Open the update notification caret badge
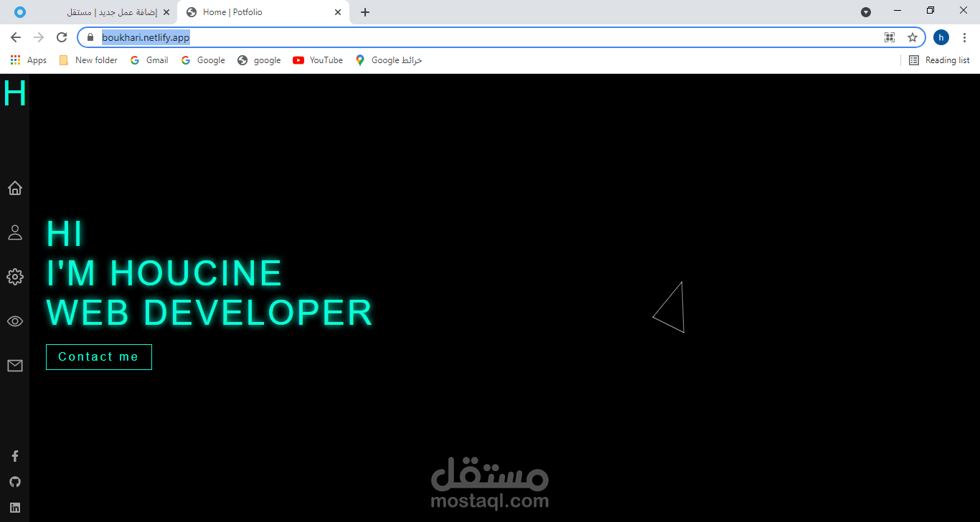 pos(866,12)
